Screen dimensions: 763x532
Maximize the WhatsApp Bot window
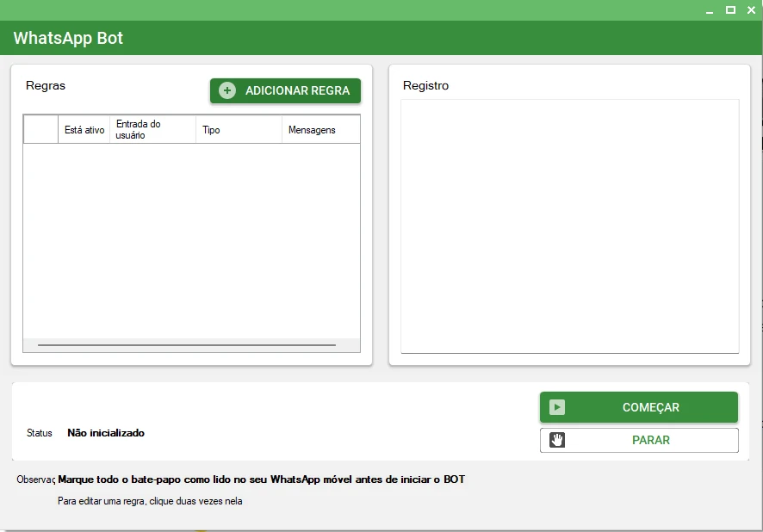click(x=730, y=10)
